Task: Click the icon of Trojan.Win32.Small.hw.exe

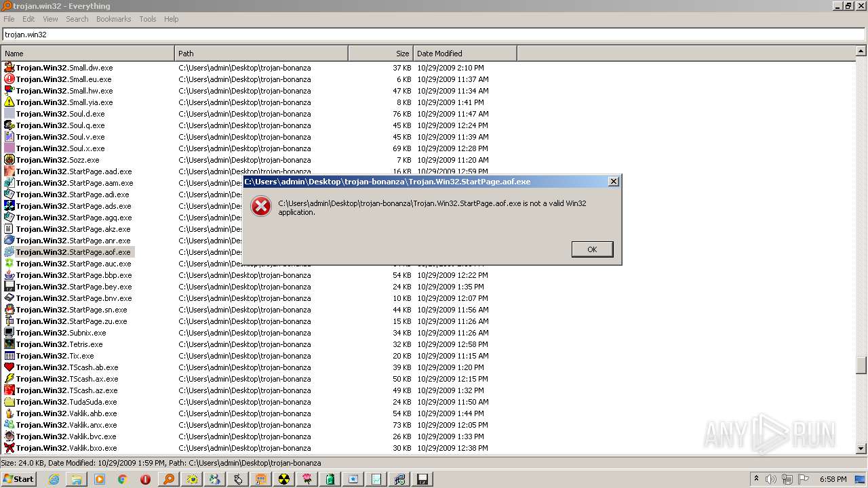Action: click(x=9, y=91)
